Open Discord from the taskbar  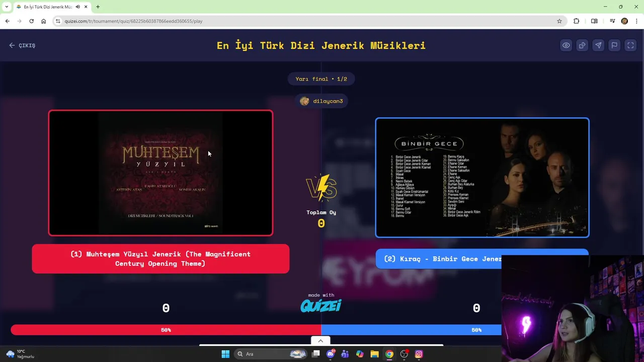[x=331, y=354]
